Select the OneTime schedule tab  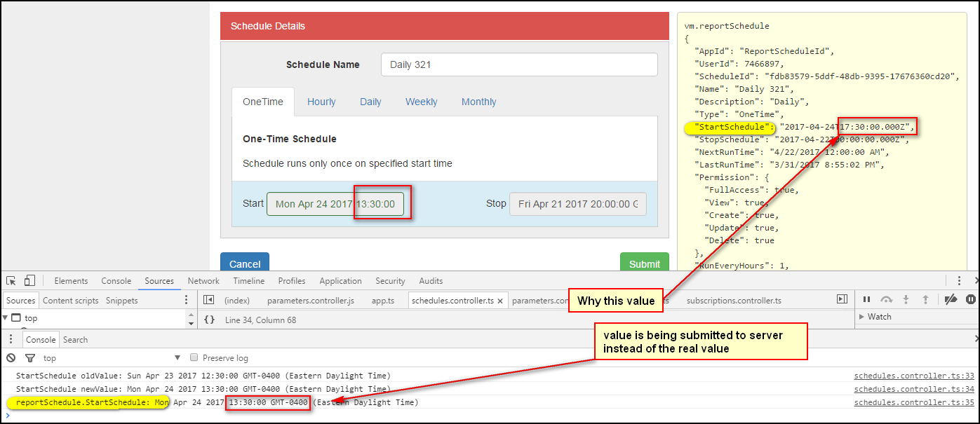tap(263, 102)
